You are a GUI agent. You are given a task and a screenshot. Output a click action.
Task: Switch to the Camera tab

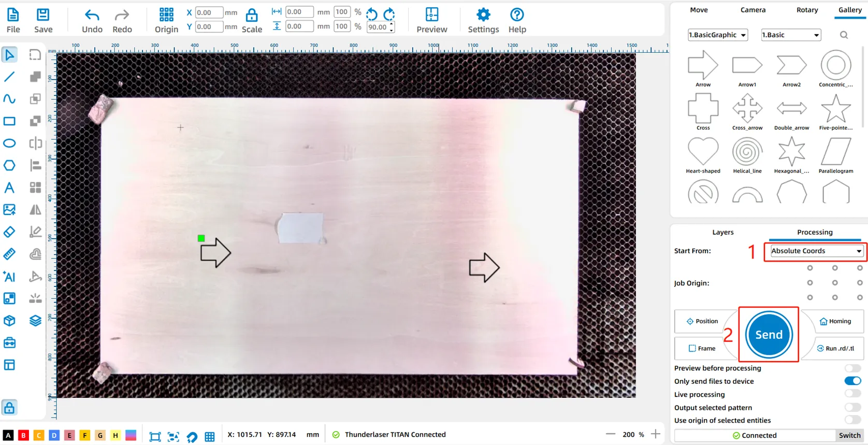click(x=753, y=10)
